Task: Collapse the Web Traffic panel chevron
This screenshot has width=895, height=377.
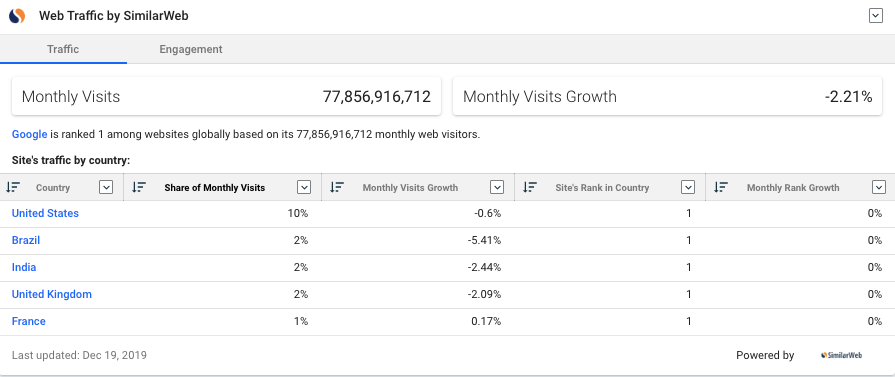Action: 876,16
